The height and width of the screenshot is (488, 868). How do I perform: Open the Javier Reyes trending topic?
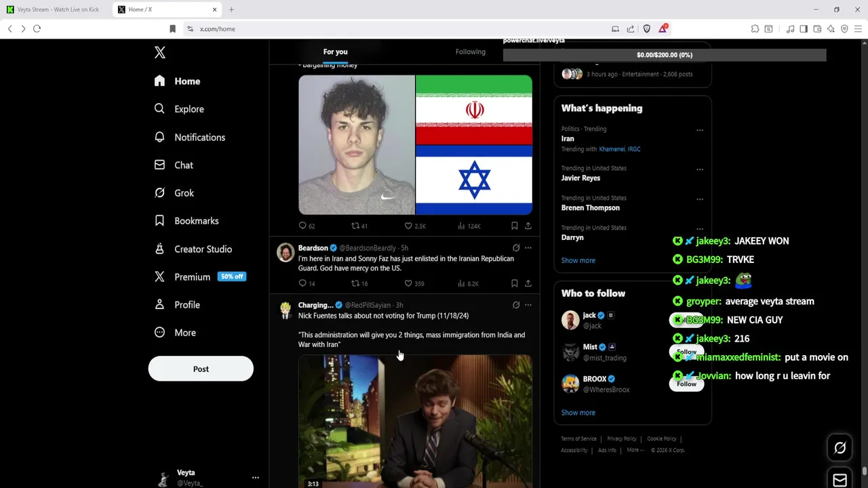pyautogui.click(x=580, y=178)
